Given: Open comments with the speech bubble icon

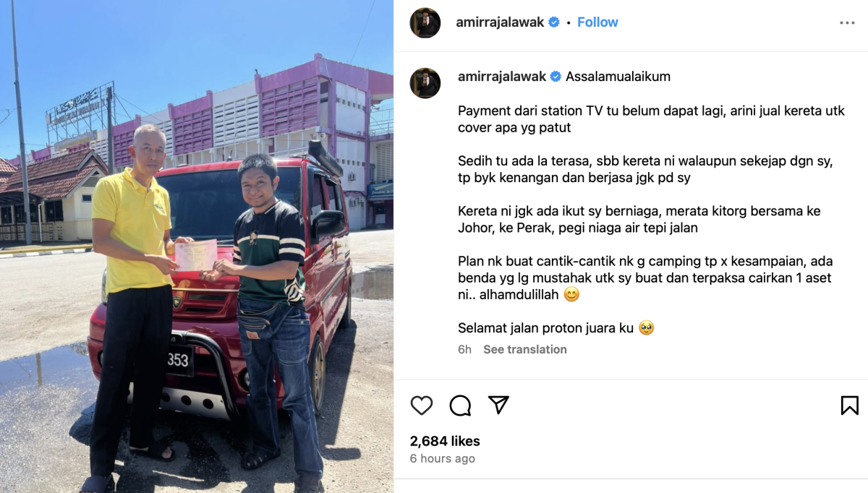Looking at the screenshot, I should click(460, 406).
